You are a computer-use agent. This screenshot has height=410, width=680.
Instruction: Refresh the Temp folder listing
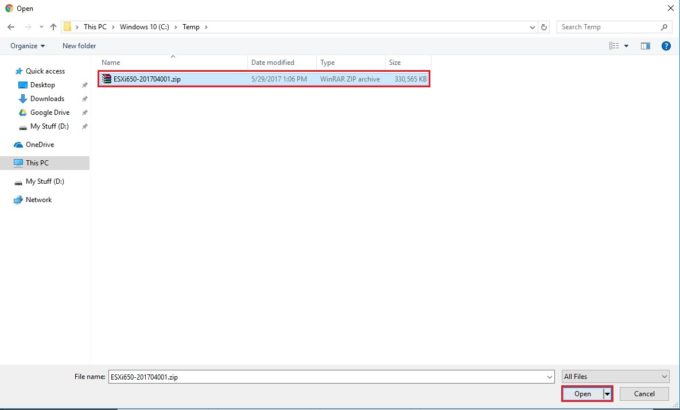544,27
